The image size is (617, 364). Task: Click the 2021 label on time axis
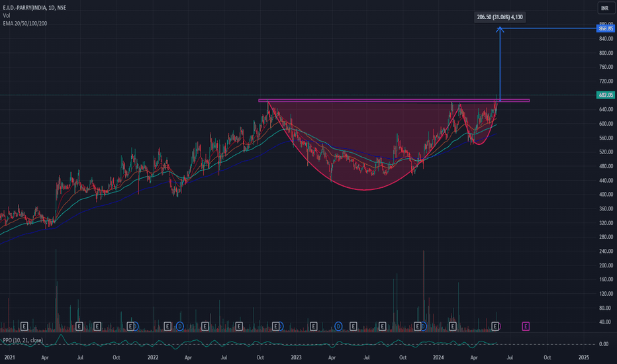pyautogui.click(x=9, y=357)
